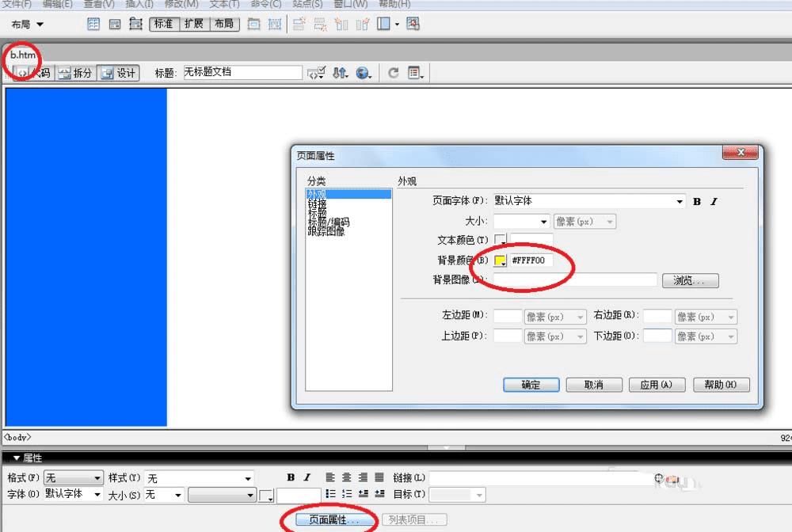Open the 大小 size dropdown in the dialog
The width and height of the screenshot is (792, 532).
[543, 222]
